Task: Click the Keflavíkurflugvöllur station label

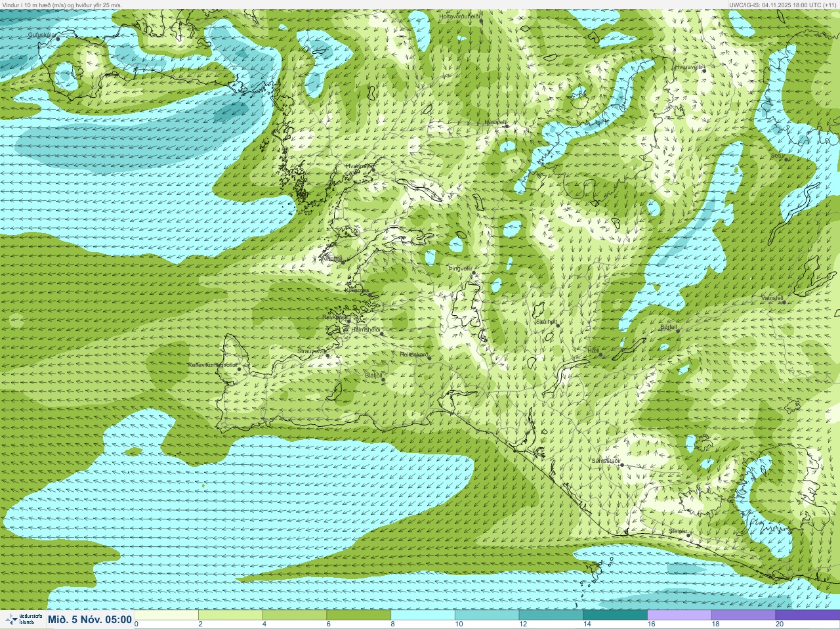Action: pyautogui.click(x=212, y=364)
